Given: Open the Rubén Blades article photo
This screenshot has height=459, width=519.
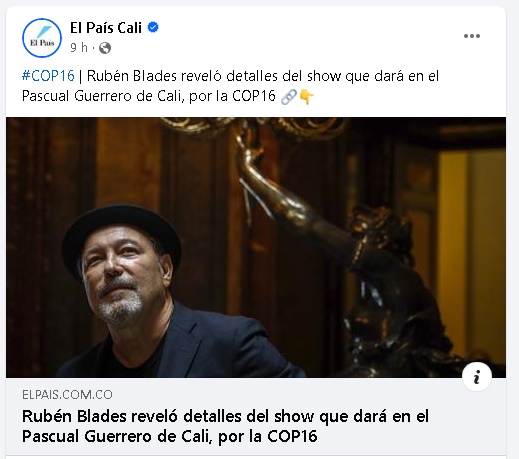Looking at the screenshot, I should click(256, 247).
